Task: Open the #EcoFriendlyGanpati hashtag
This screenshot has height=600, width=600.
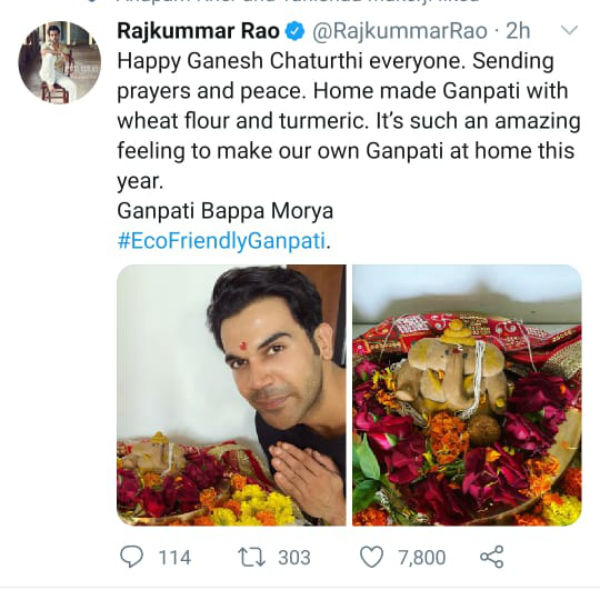Action: click(x=221, y=241)
